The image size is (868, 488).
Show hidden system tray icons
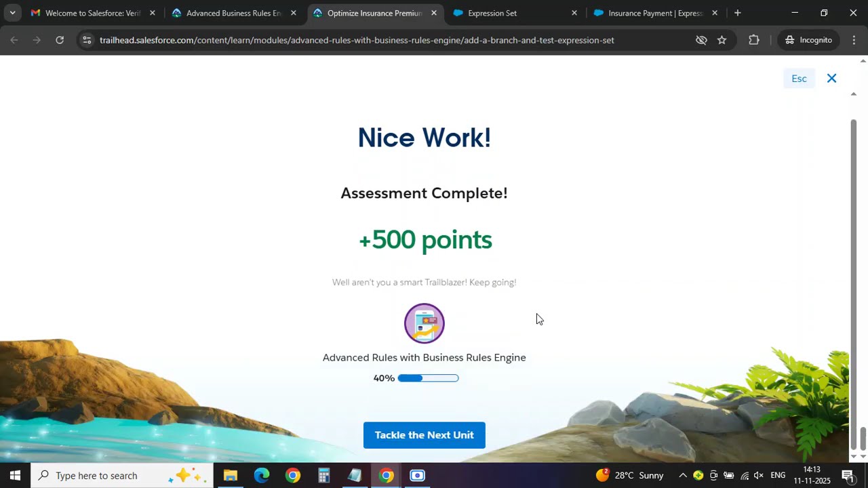point(683,475)
